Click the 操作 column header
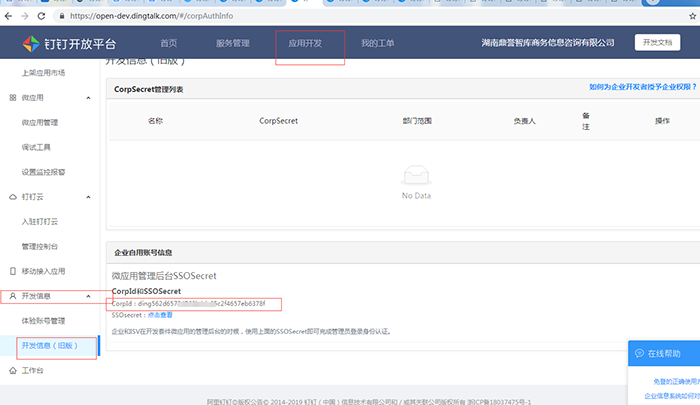This screenshot has height=405, width=700. pyautogui.click(x=662, y=121)
